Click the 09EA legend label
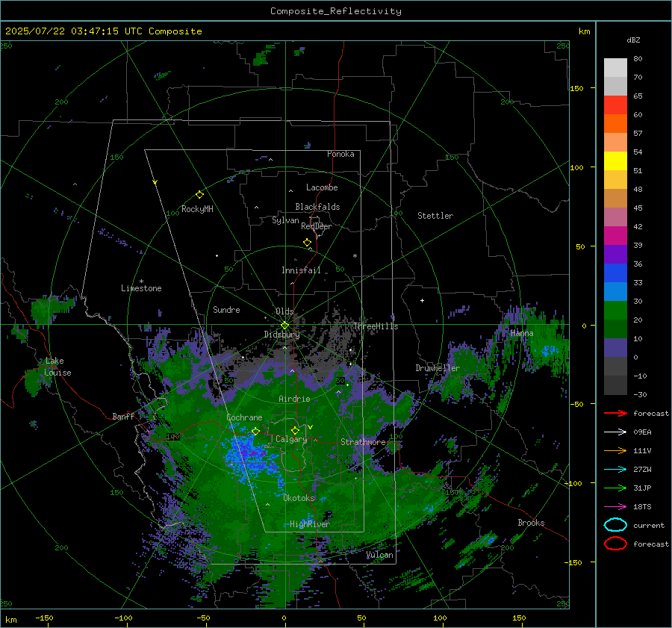Screen dimensions: 672x628 [642, 432]
